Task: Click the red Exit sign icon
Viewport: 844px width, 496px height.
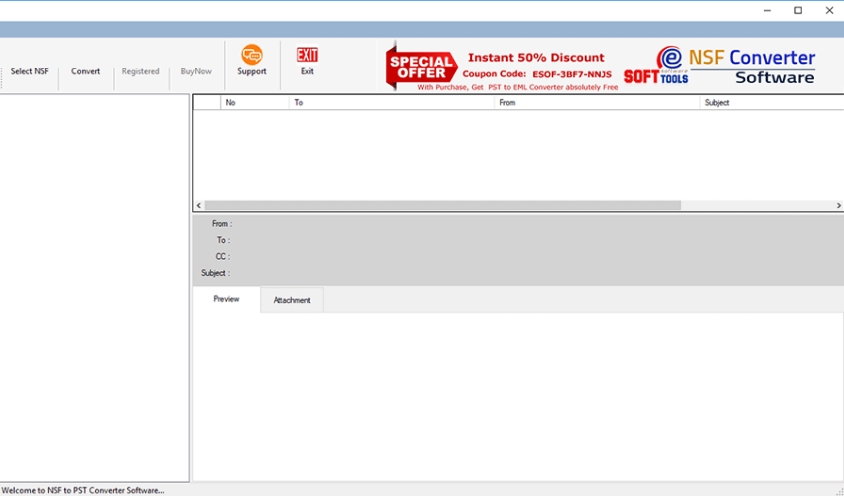Action: click(x=307, y=55)
